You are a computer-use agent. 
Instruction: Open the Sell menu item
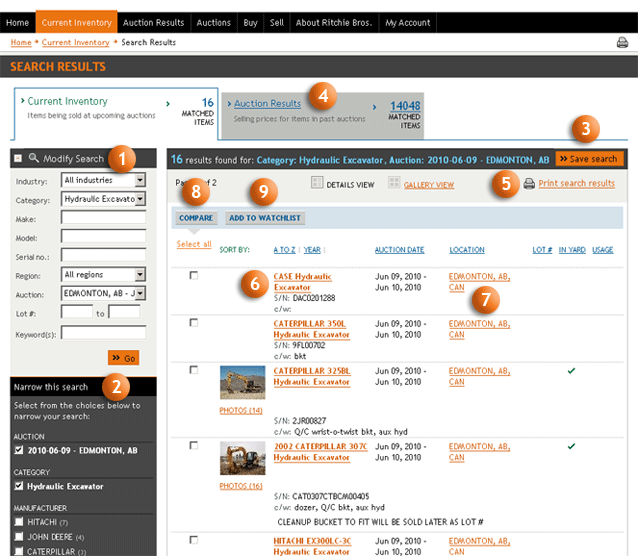277,23
